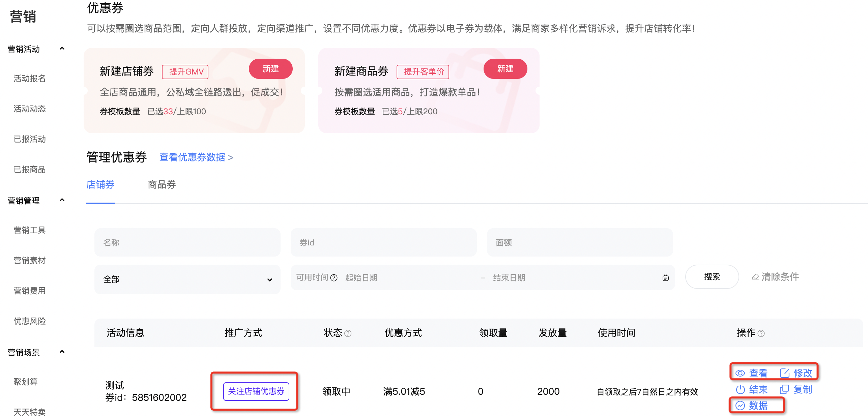
Task: Click the copy icon next to 复制
Action: pyautogui.click(x=784, y=389)
